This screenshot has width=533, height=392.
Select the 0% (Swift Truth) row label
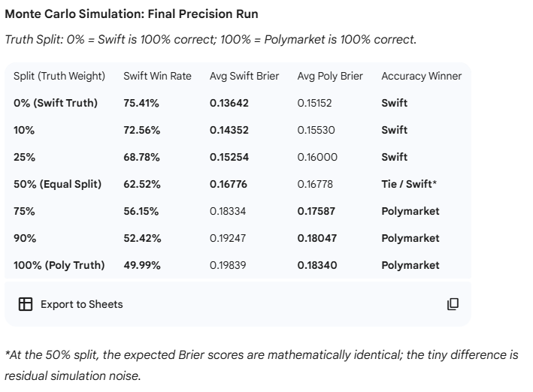tap(56, 103)
